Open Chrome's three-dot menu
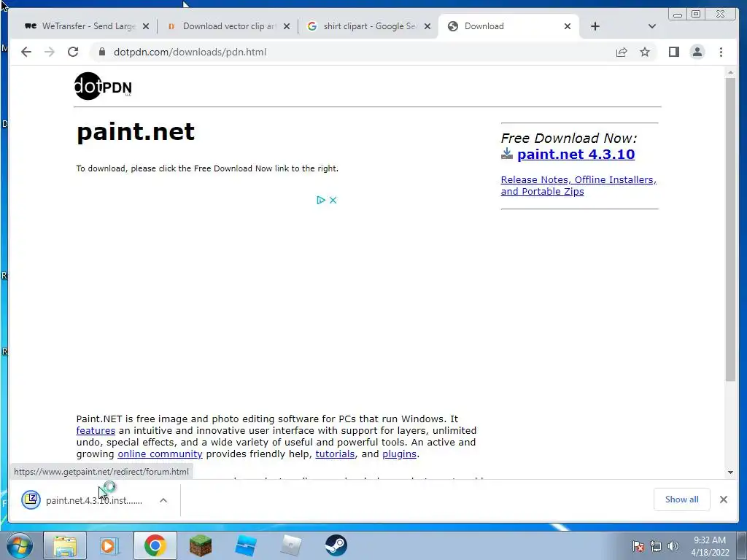 click(x=721, y=52)
